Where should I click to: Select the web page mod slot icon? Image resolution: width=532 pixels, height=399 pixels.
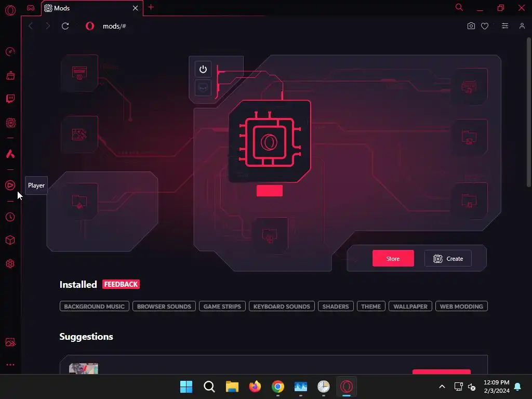click(x=79, y=73)
